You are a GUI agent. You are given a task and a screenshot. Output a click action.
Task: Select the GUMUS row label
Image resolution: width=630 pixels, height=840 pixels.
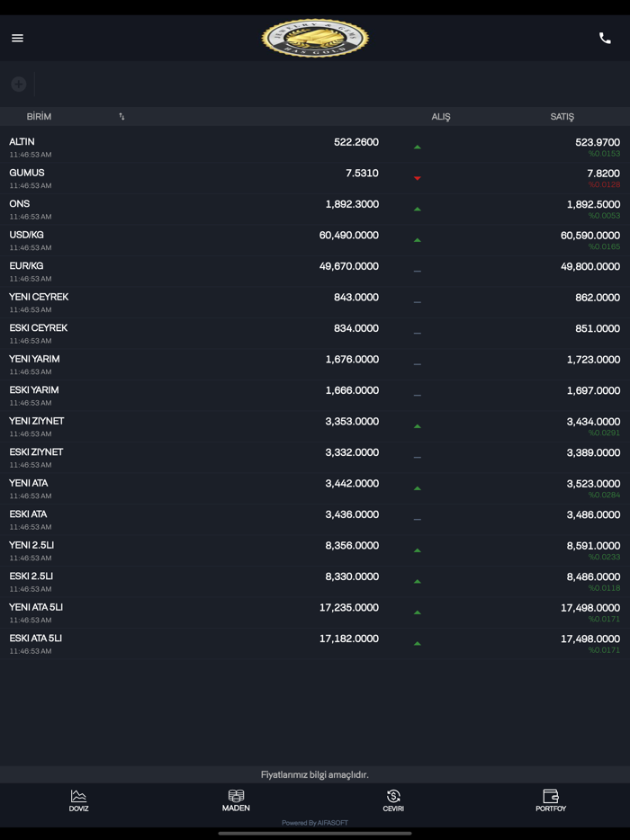coord(27,173)
